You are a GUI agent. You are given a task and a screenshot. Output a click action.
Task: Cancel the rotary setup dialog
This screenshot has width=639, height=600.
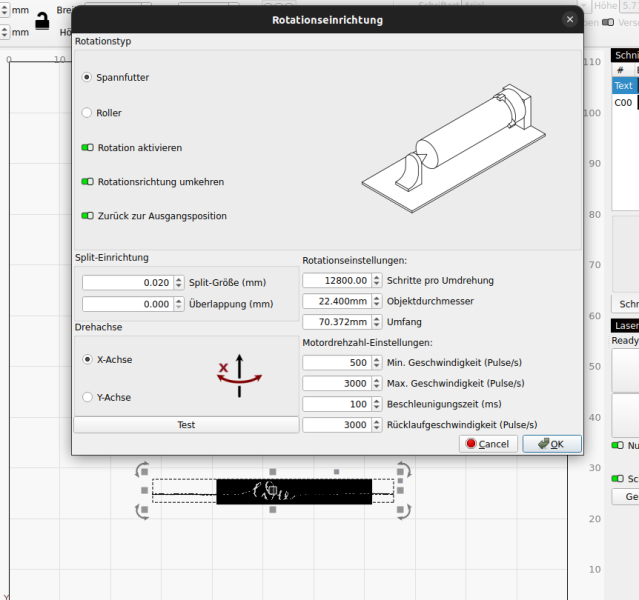pos(488,444)
